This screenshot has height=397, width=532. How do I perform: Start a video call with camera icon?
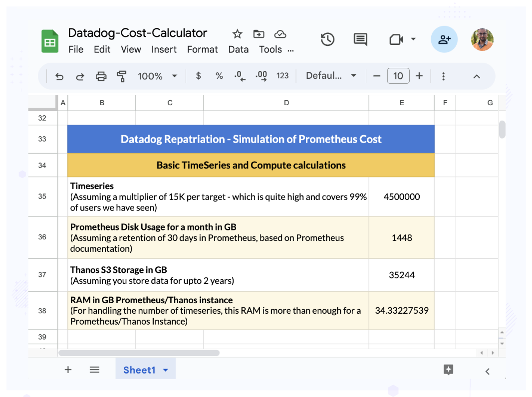point(396,39)
